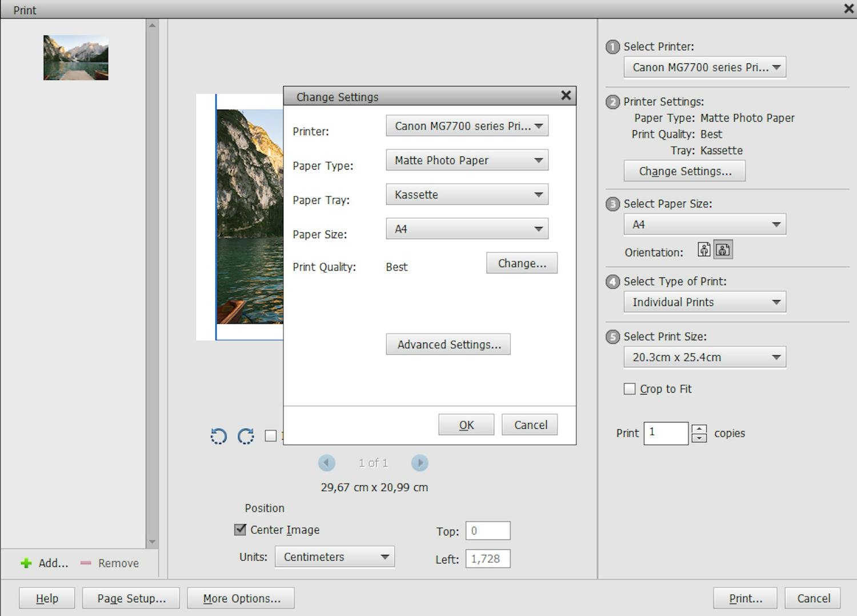Select portrait orientation
The height and width of the screenshot is (616, 857).
click(704, 249)
